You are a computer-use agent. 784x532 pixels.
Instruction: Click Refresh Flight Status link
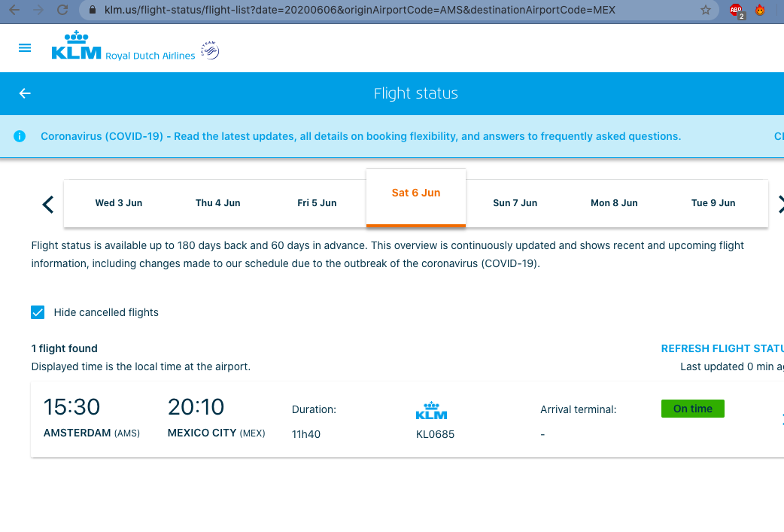point(722,348)
